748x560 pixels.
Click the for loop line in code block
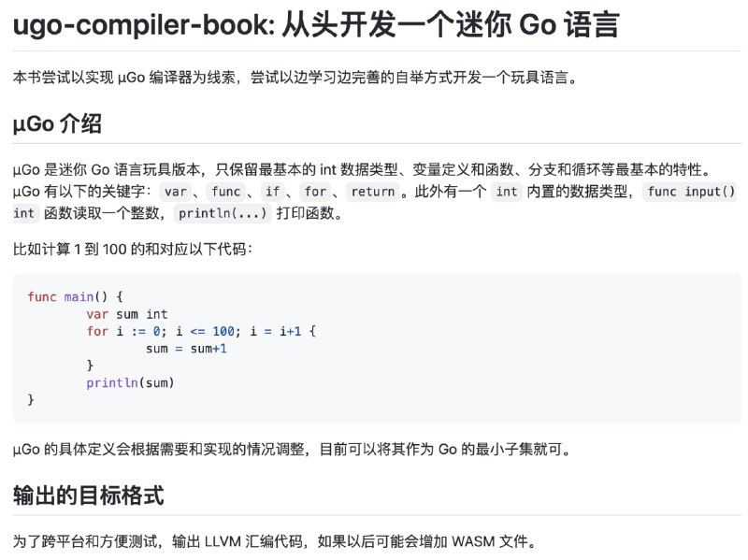point(201,331)
